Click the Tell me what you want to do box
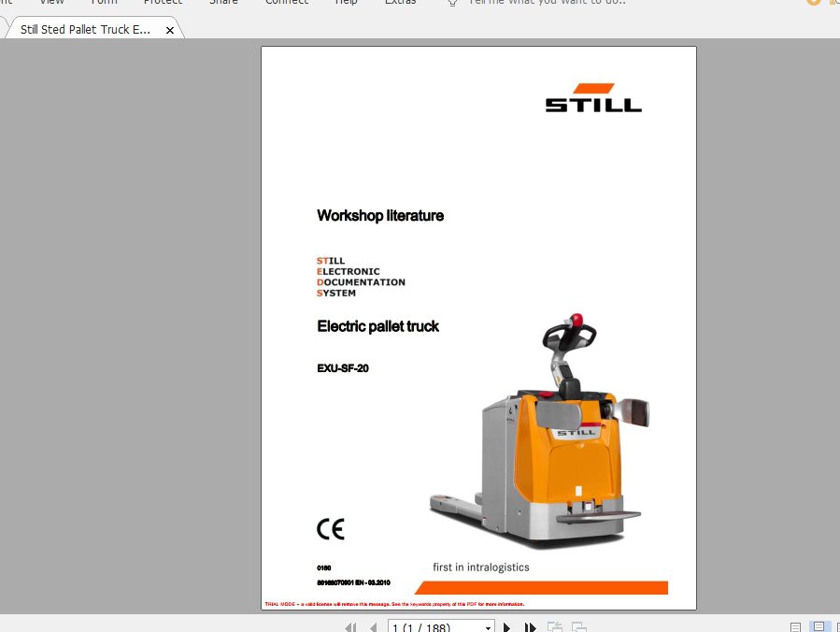The width and height of the screenshot is (840, 632). 547,2
